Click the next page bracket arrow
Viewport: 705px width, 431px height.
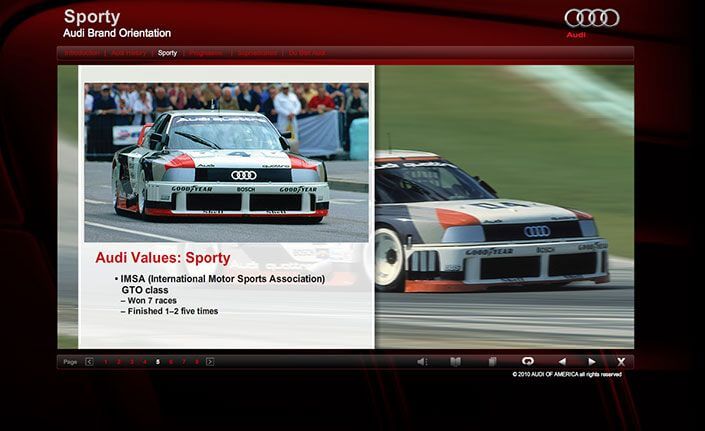point(210,362)
